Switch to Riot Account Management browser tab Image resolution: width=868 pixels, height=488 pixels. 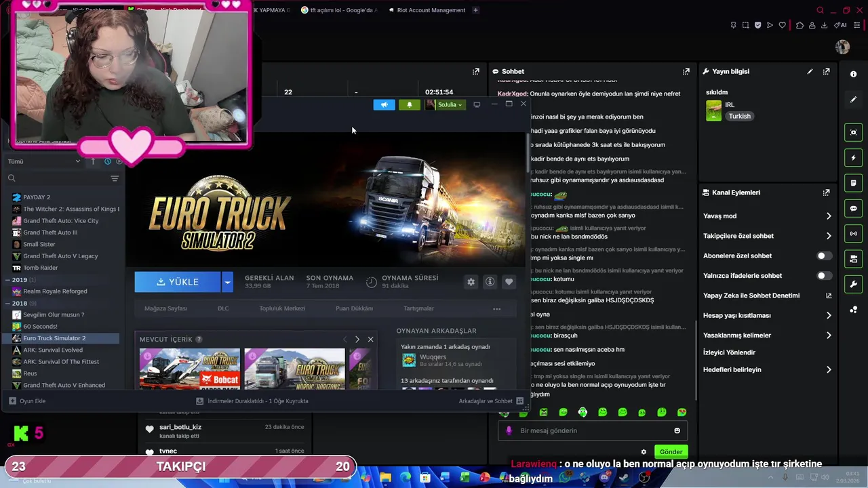click(426, 10)
